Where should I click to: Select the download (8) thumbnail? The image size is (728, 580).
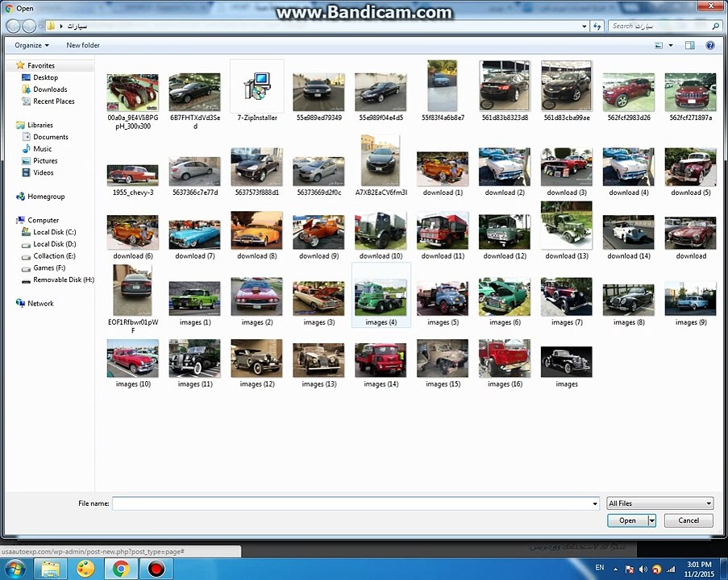[x=256, y=230]
